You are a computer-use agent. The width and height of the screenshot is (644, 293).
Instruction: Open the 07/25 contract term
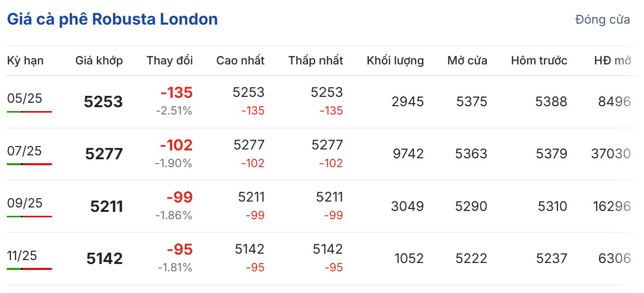click(x=25, y=150)
